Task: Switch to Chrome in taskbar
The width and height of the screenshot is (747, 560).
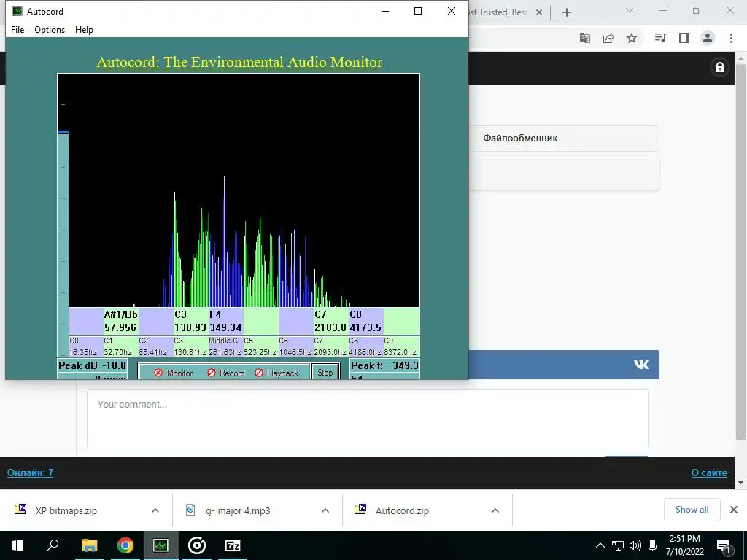Action: click(125, 545)
